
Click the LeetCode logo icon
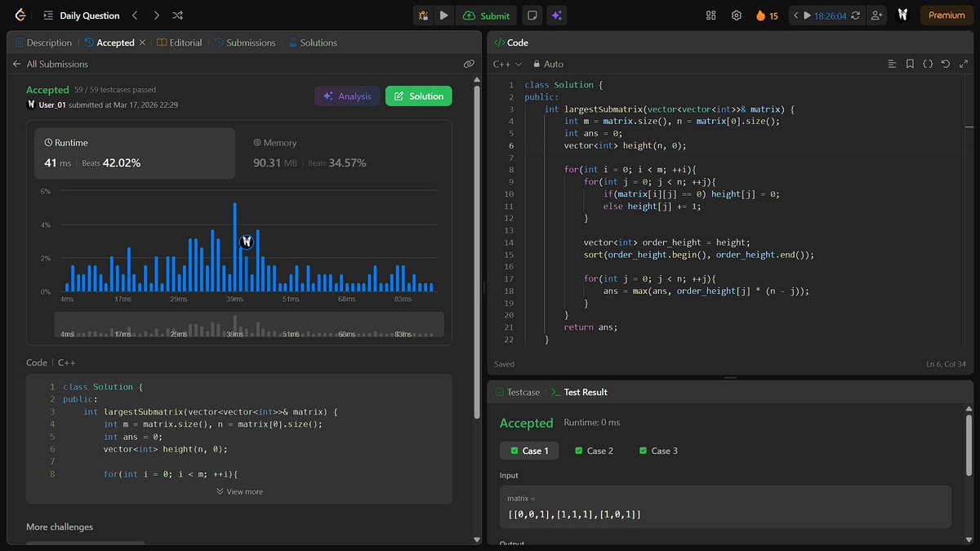click(x=20, y=15)
